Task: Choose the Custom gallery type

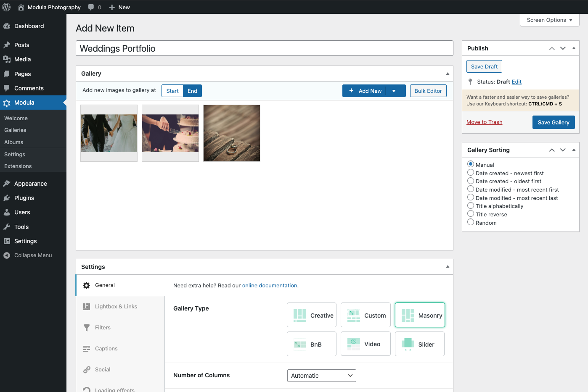Action: click(365, 315)
